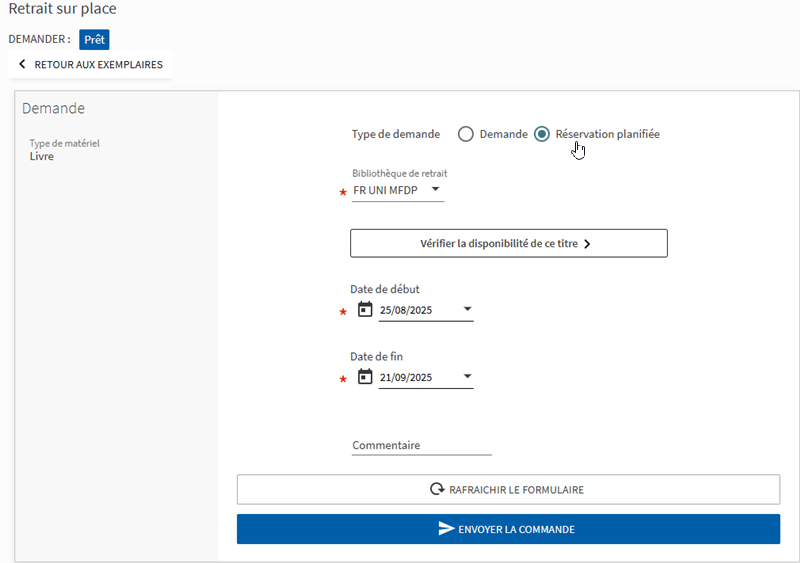Open calendar icon for Date de début

365,310
